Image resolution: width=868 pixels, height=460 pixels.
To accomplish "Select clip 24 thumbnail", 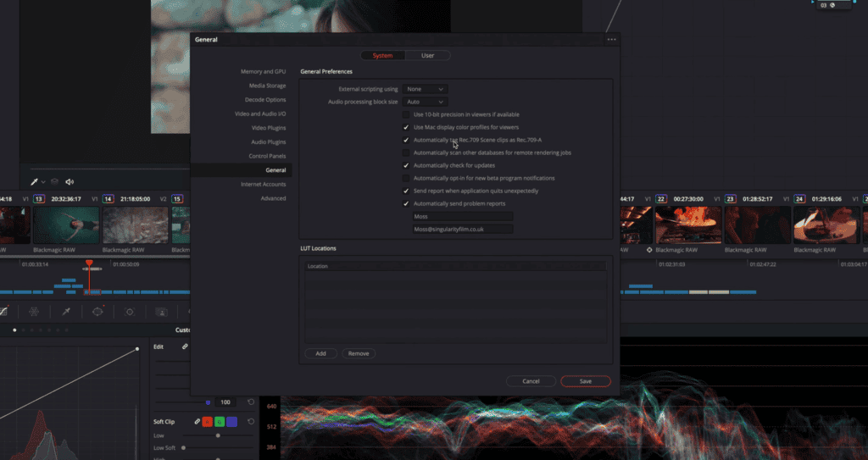I will pos(826,225).
